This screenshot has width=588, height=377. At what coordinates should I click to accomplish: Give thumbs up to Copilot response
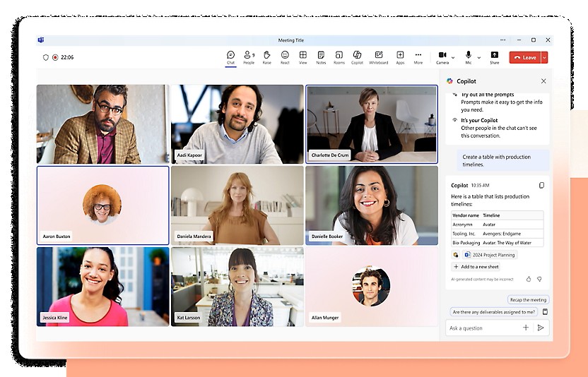pyautogui.click(x=529, y=279)
